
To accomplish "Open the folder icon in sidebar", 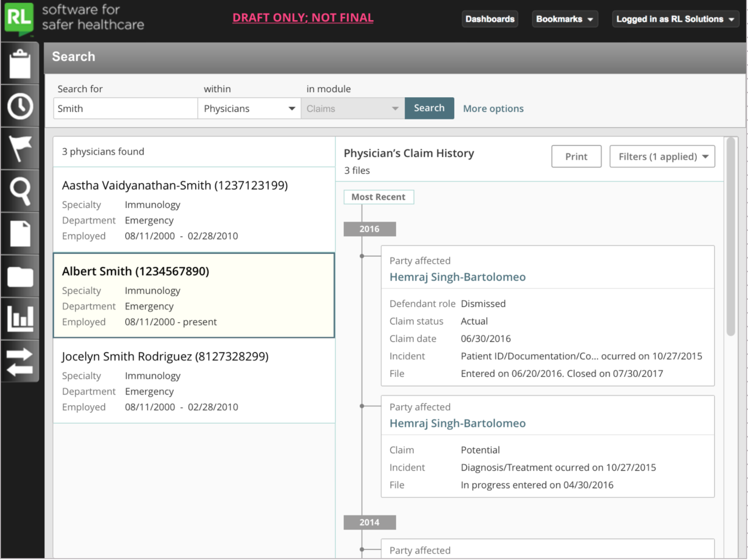I will point(20,277).
